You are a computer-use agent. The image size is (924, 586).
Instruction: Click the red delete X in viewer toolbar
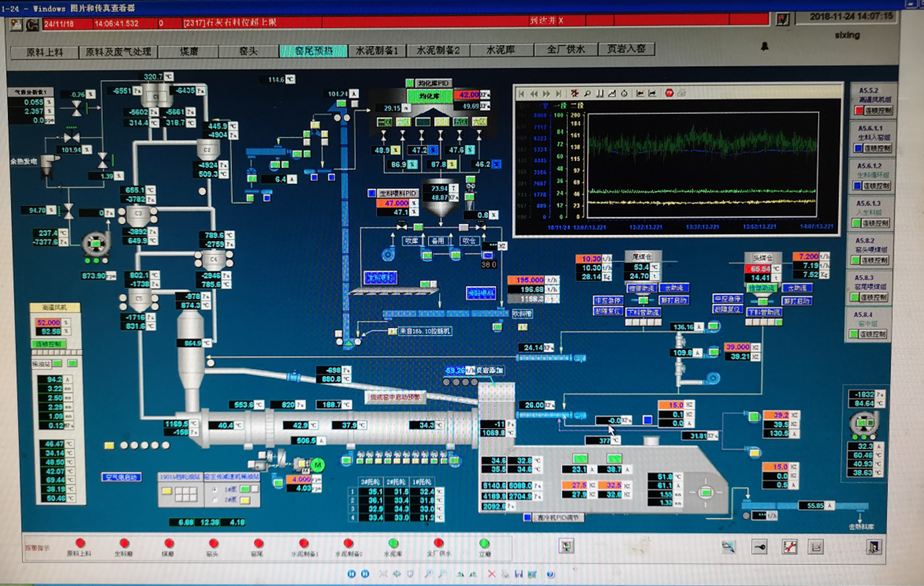tap(492, 574)
